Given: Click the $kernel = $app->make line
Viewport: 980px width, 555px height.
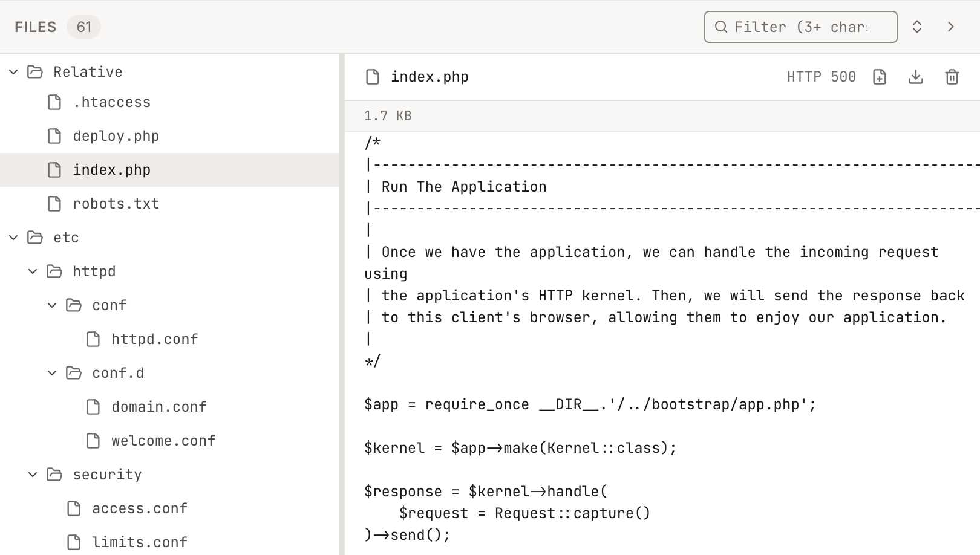Looking at the screenshot, I should pyautogui.click(x=520, y=448).
